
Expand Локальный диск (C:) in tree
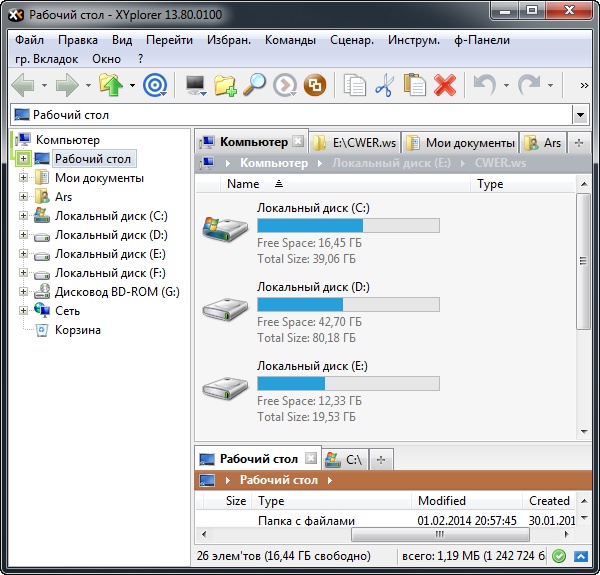24,216
